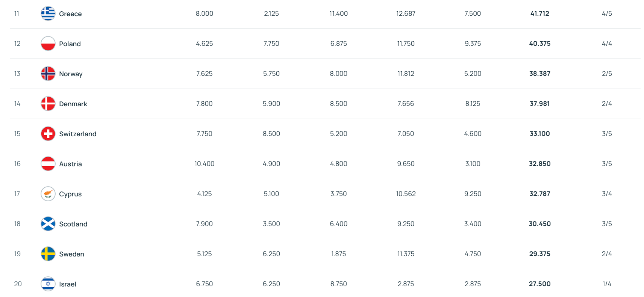Open the Poland country link
Viewport: 644px width, 297px height.
click(70, 44)
